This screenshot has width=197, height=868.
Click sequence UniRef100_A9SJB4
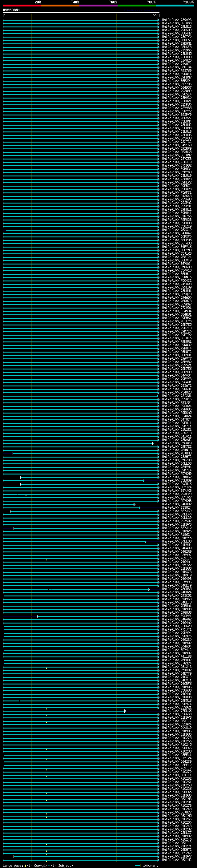(177, 403)
